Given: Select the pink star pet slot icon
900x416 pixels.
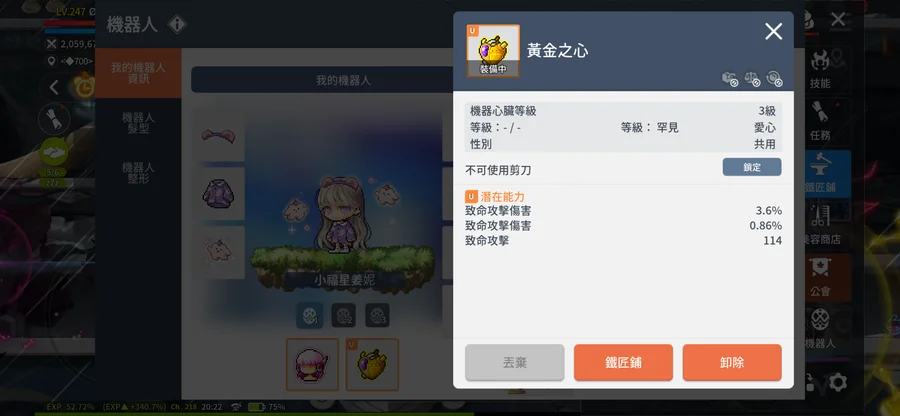Looking at the screenshot, I should (218, 252).
